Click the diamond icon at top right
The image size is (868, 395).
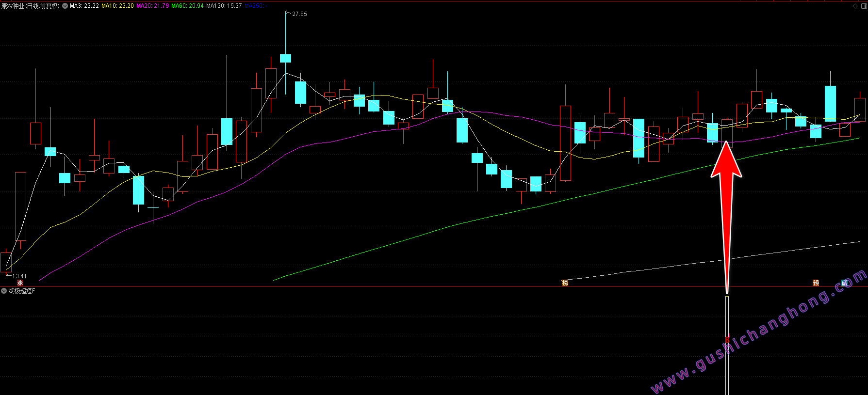855,6
